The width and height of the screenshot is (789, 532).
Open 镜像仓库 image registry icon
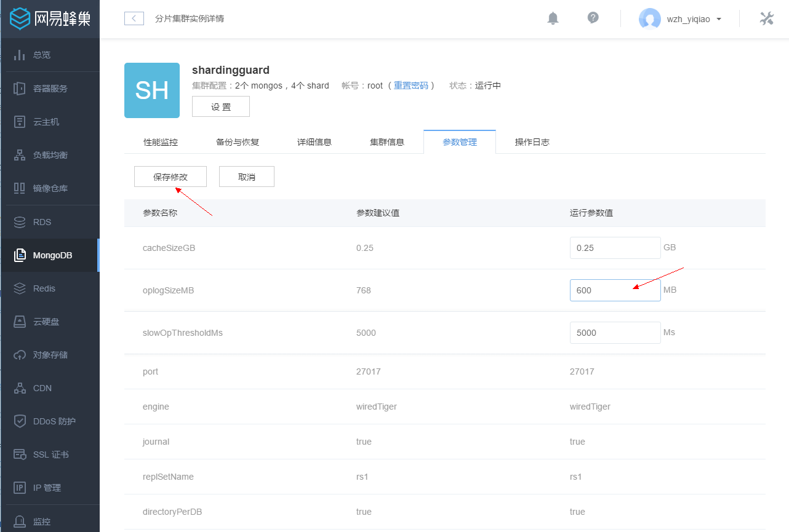coord(20,188)
